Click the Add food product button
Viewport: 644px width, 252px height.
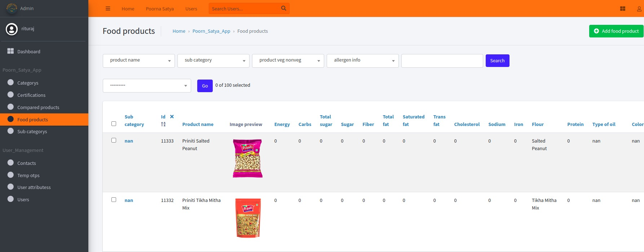click(x=616, y=31)
